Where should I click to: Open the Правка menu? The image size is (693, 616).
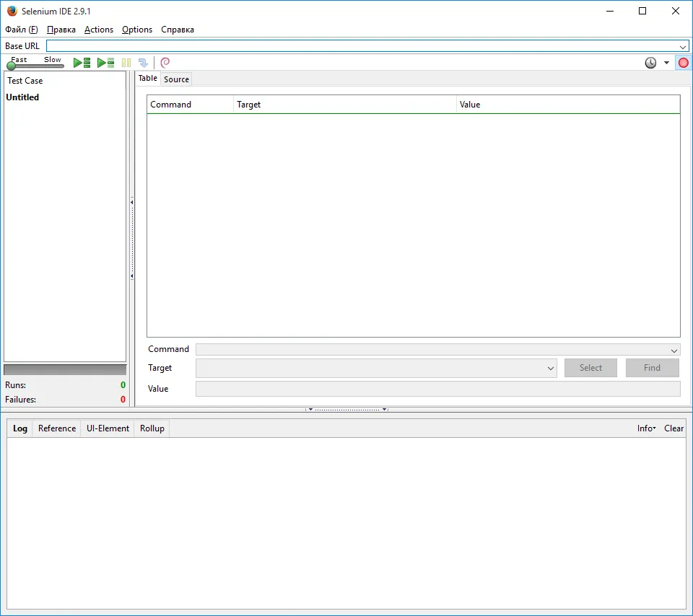click(61, 30)
